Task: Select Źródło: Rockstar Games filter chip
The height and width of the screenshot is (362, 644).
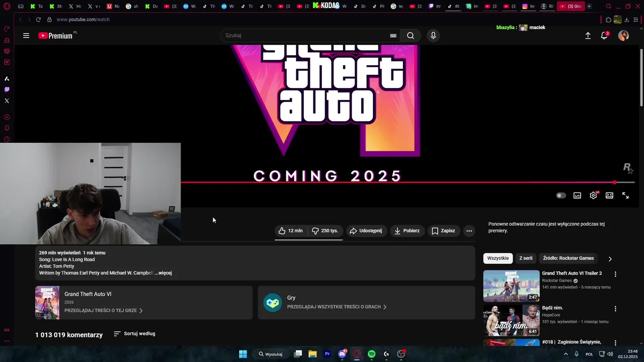Action: [x=569, y=258]
